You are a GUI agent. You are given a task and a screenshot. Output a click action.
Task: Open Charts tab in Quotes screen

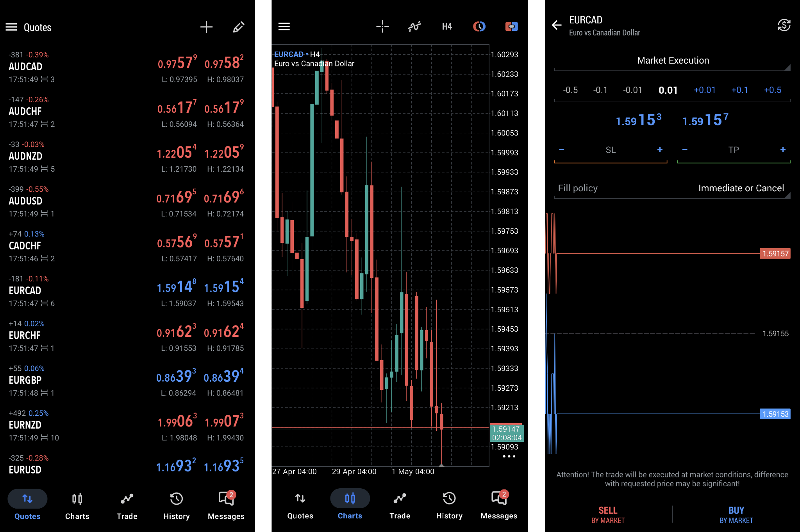point(77,505)
